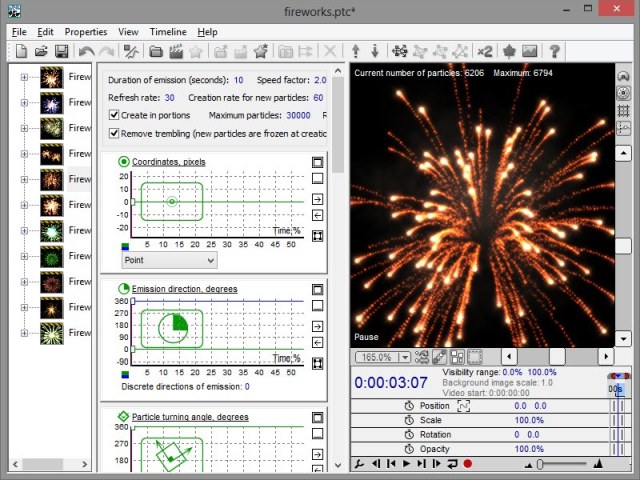Click the 0:00:03:07 timecode display
This screenshot has width=640, height=480.
coord(391,382)
